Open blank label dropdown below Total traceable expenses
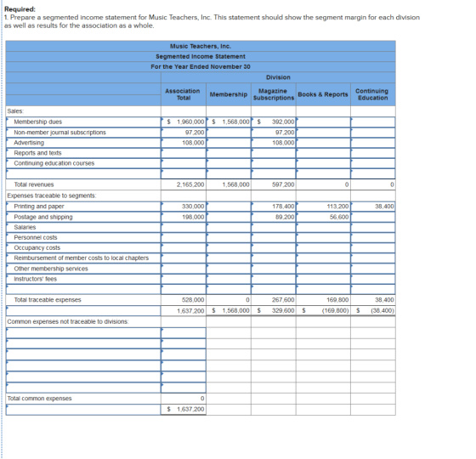This screenshot has width=476, height=459. [x=83, y=311]
